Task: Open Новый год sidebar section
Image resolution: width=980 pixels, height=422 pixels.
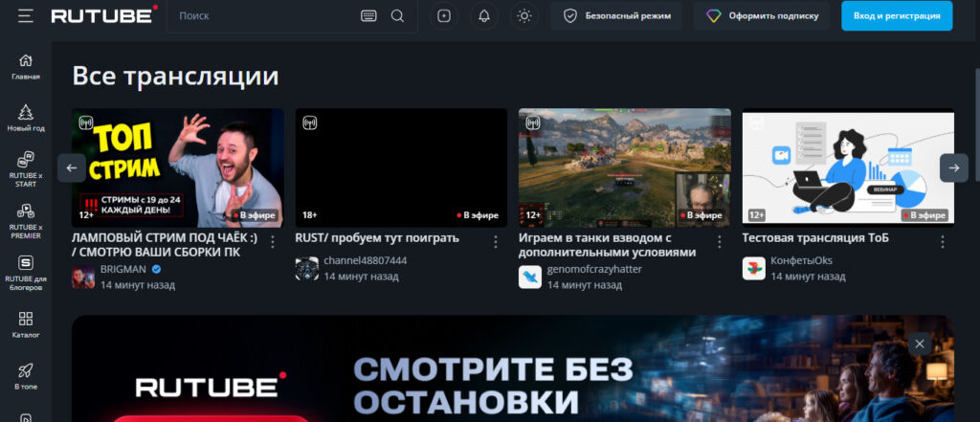Action: [x=26, y=118]
